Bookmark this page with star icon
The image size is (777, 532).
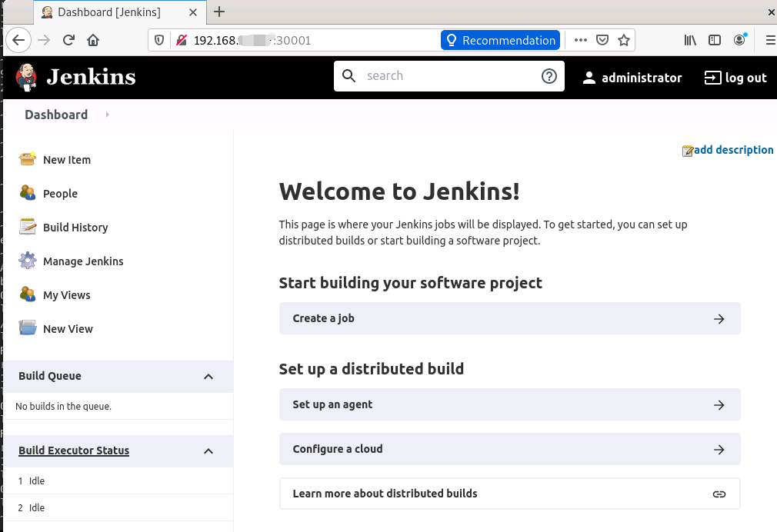coord(624,40)
